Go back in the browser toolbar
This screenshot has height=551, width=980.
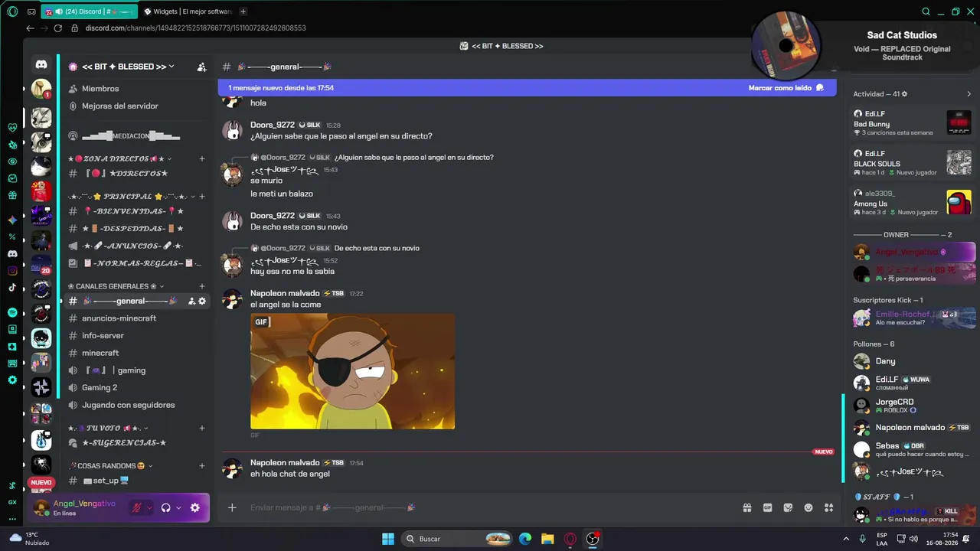pyautogui.click(x=31, y=28)
